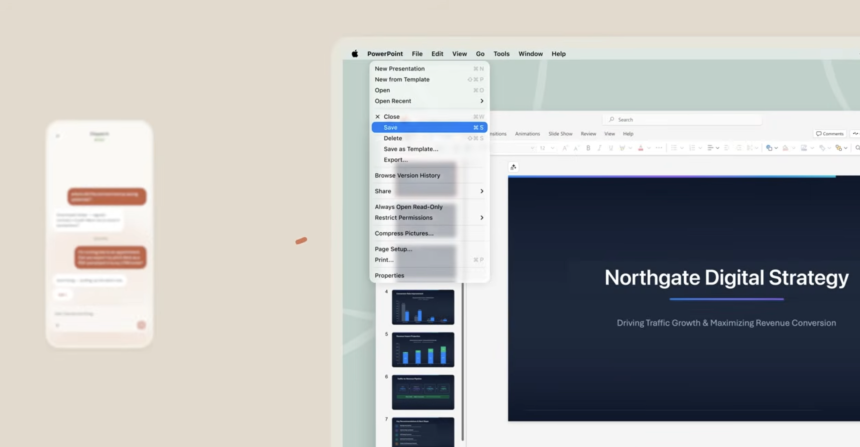This screenshot has width=860, height=447.
Task: Click the decrease font size icon
Action: (x=576, y=148)
